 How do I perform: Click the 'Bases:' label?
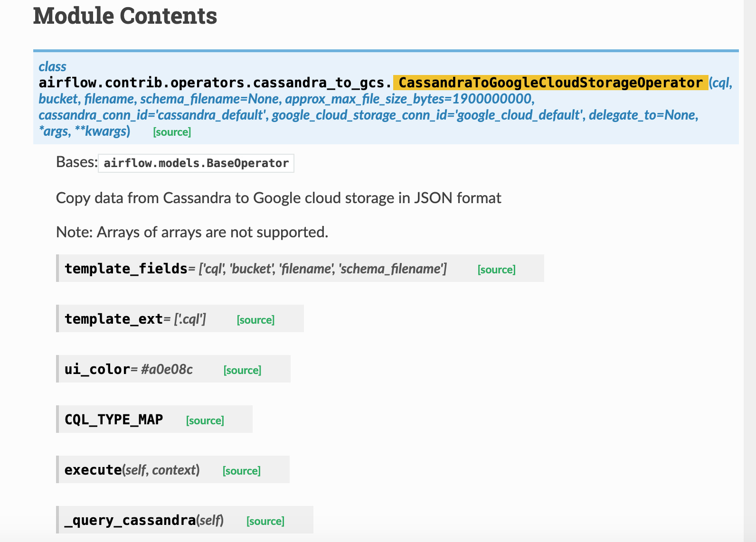click(76, 162)
